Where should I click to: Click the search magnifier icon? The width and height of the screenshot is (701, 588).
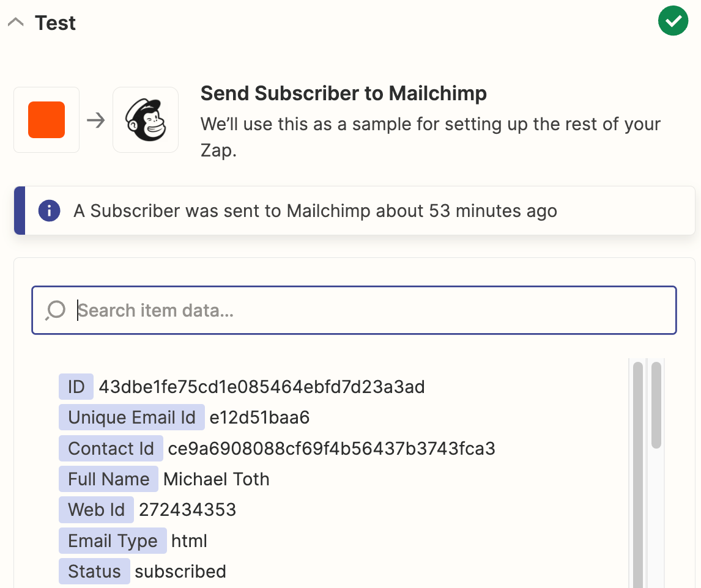coord(55,311)
